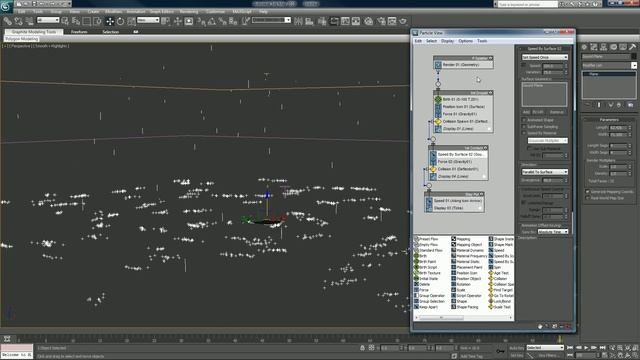
Task: Click the Mirror tool icon
Action: click(x=299, y=21)
